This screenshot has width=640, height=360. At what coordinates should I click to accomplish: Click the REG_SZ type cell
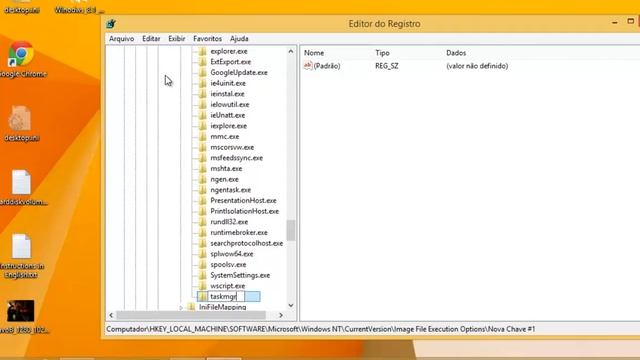[387, 66]
